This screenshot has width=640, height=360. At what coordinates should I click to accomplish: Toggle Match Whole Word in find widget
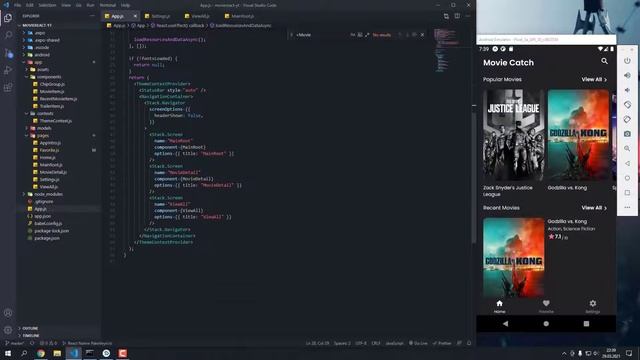360,35
